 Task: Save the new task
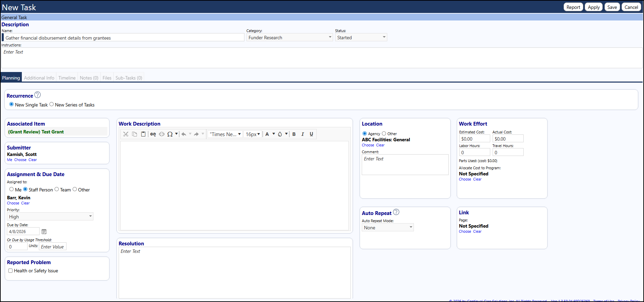coord(612,7)
